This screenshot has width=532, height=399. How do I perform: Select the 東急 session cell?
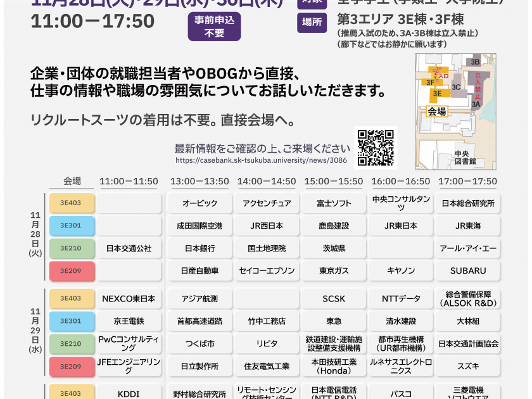(334, 321)
